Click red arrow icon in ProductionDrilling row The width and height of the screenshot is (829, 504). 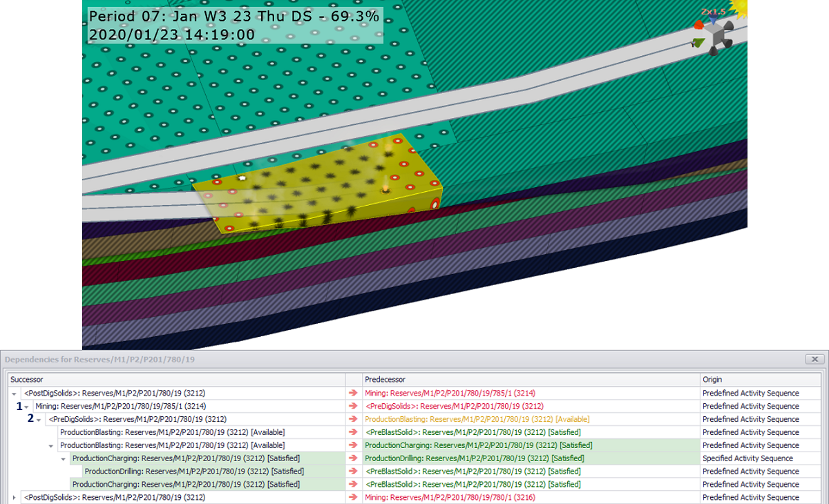point(354,472)
